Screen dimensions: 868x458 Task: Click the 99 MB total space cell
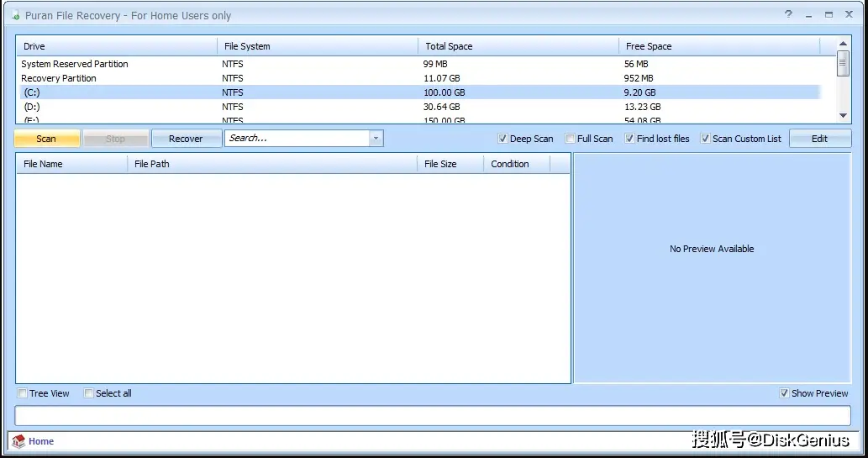click(435, 64)
